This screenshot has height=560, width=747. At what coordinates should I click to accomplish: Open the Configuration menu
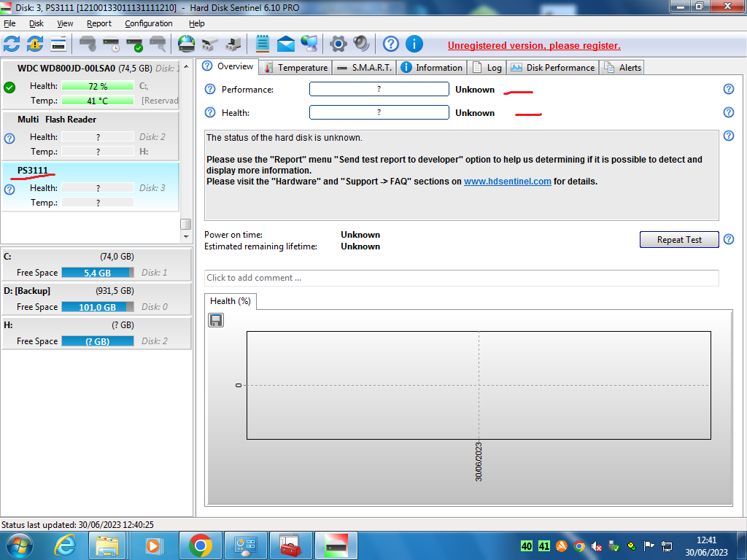point(149,23)
